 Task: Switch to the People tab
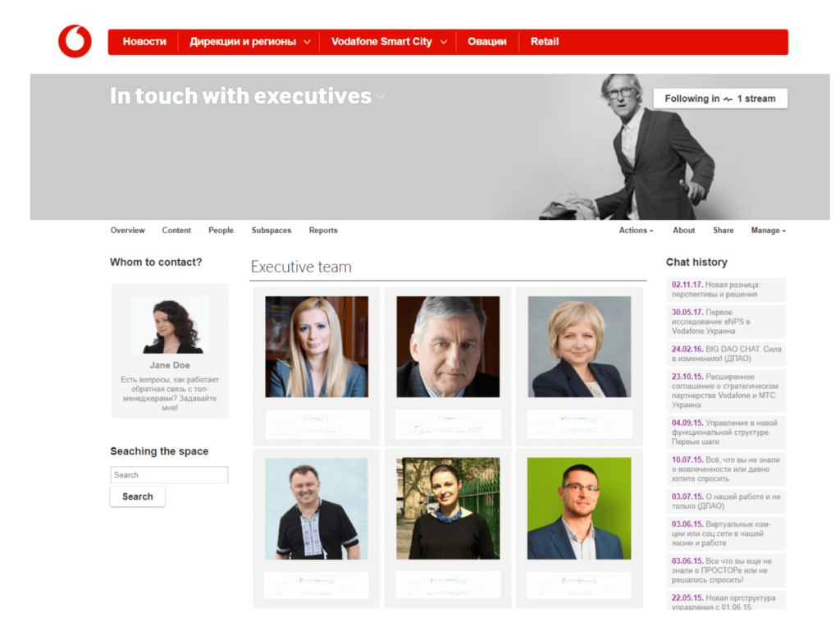pos(221,231)
